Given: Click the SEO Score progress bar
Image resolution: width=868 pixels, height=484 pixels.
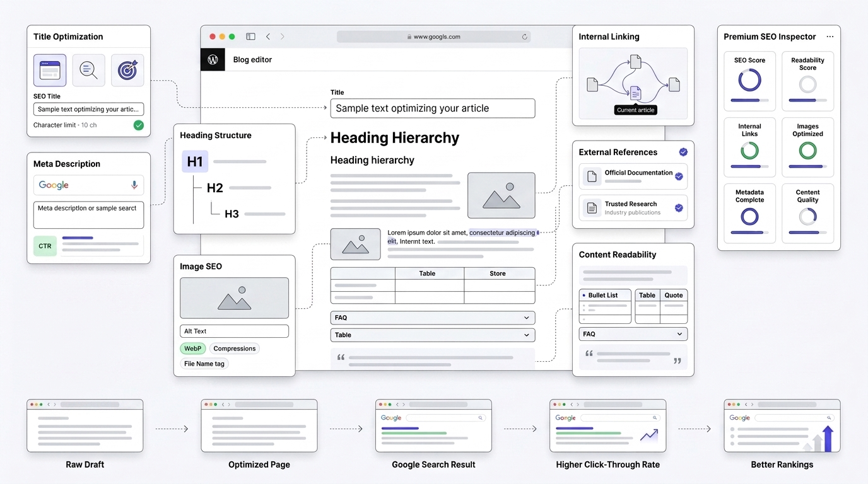Looking at the screenshot, I should [x=749, y=100].
